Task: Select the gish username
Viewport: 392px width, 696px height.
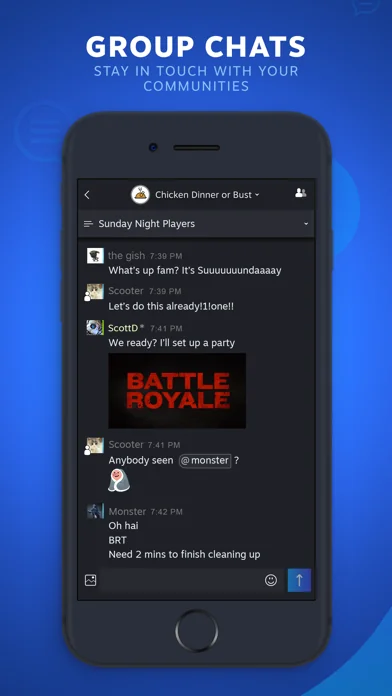Action: click(x=127, y=256)
